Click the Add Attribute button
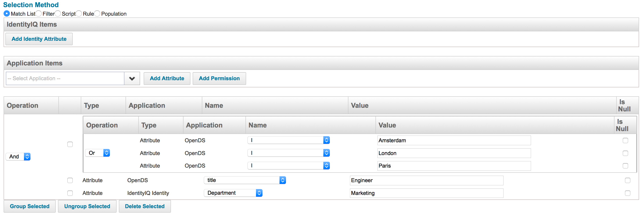The width and height of the screenshot is (644, 216). tap(167, 79)
